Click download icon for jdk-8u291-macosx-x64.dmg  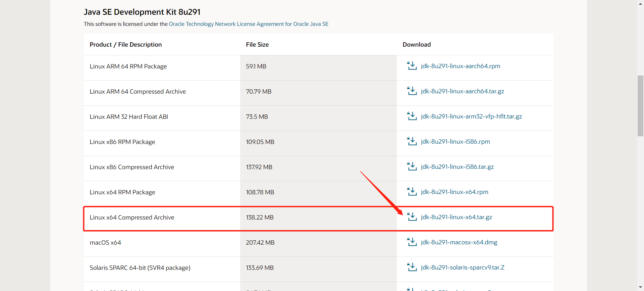click(412, 242)
